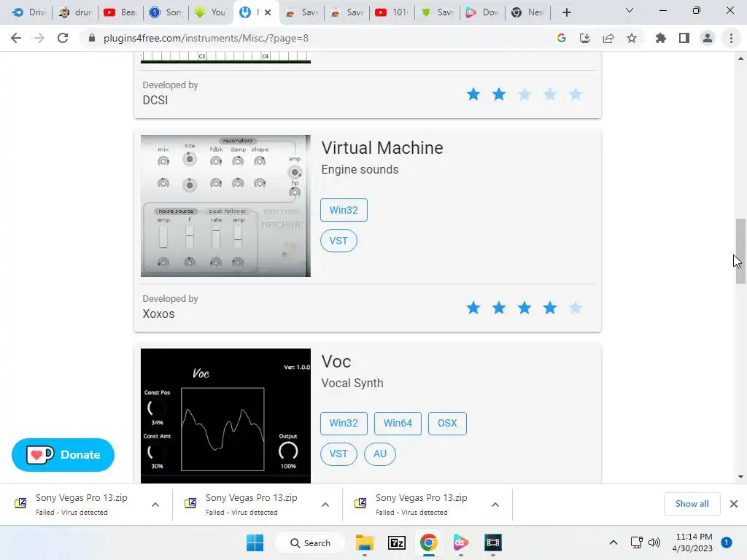Click the scrollbar down arrow
The width and height of the screenshot is (747, 560).
tap(740, 477)
